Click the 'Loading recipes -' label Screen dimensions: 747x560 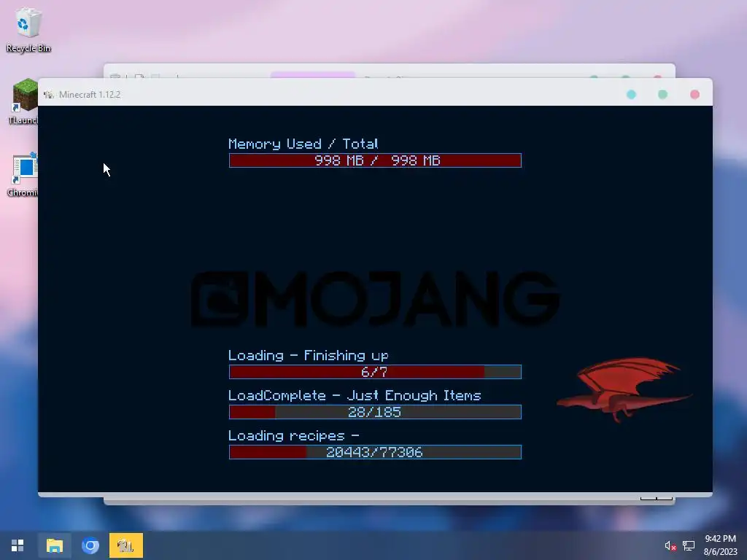coord(293,436)
